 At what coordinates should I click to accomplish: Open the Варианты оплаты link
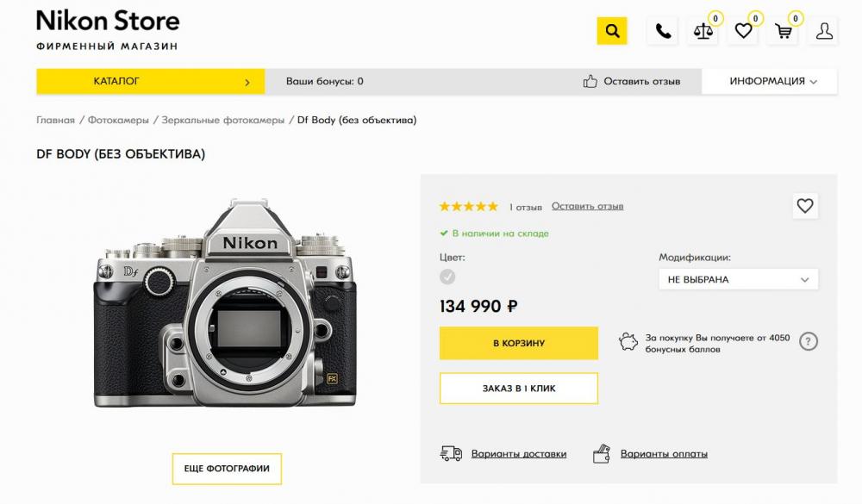(664, 453)
